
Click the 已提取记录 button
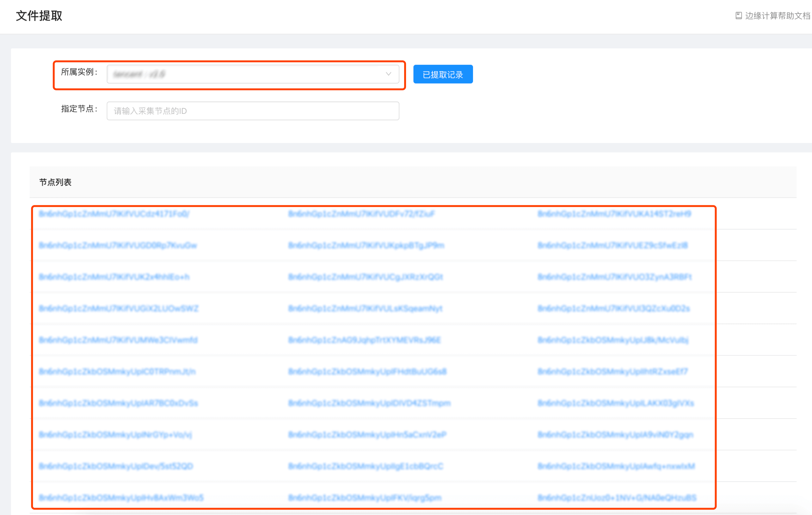[x=442, y=74]
